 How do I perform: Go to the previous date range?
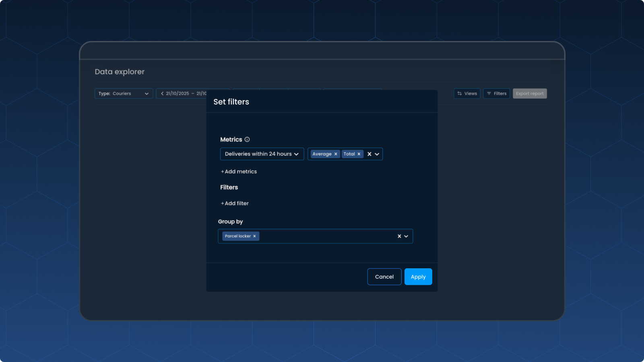tap(162, 93)
